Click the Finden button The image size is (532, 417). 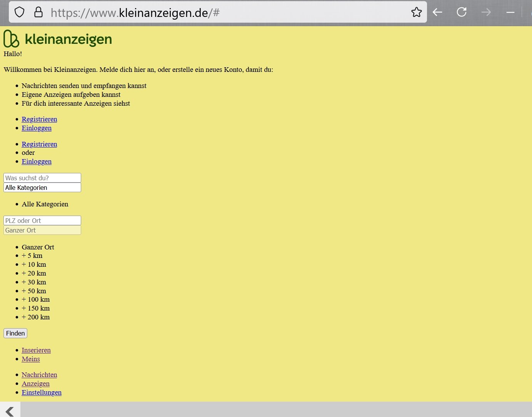coord(15,333)
